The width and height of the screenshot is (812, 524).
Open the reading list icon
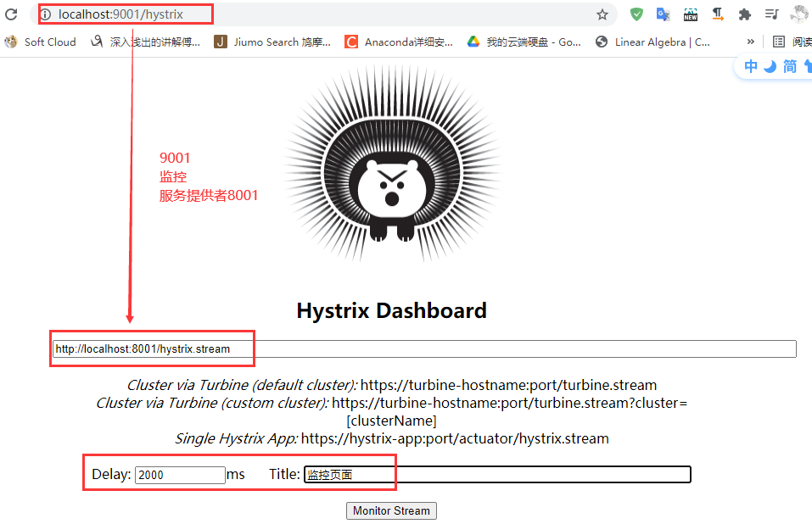tap(778, 42)
